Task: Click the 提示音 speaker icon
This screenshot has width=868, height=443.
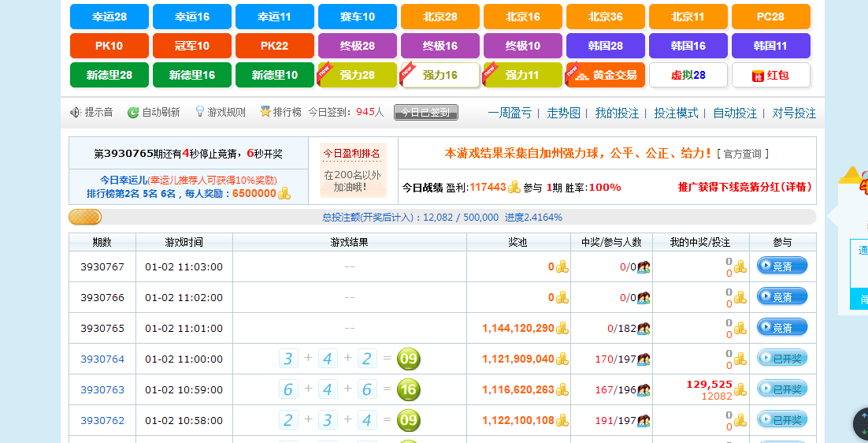Action: click(76, 113)
